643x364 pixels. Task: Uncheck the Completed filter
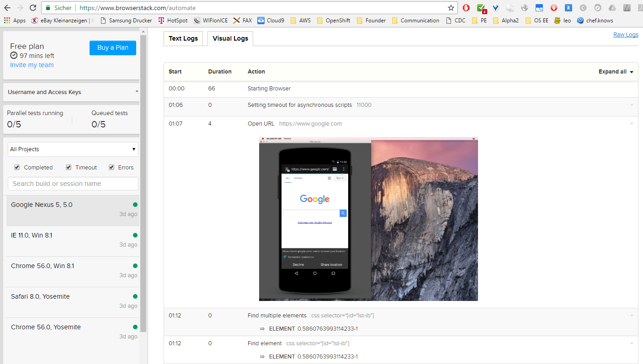point(17,167)
